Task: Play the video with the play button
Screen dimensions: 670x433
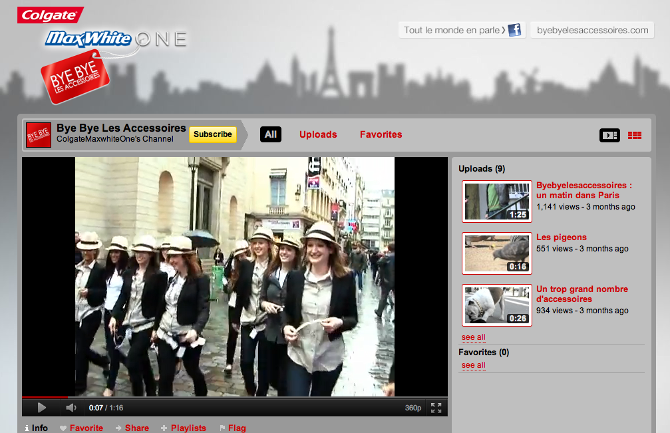Action: (41, 408)
